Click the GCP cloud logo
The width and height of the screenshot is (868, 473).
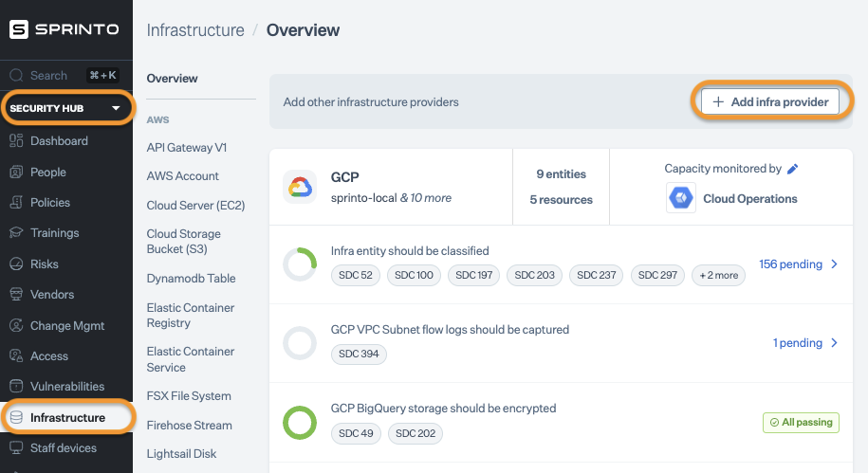pos(300,187)
